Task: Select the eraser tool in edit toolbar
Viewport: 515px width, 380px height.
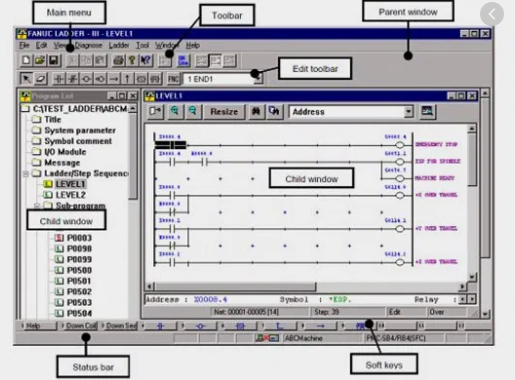Action: pos(40,79)
